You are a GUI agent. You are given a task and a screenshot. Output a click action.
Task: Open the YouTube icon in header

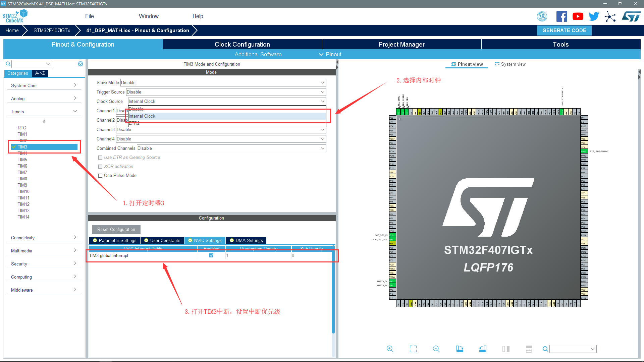(578, 16)
